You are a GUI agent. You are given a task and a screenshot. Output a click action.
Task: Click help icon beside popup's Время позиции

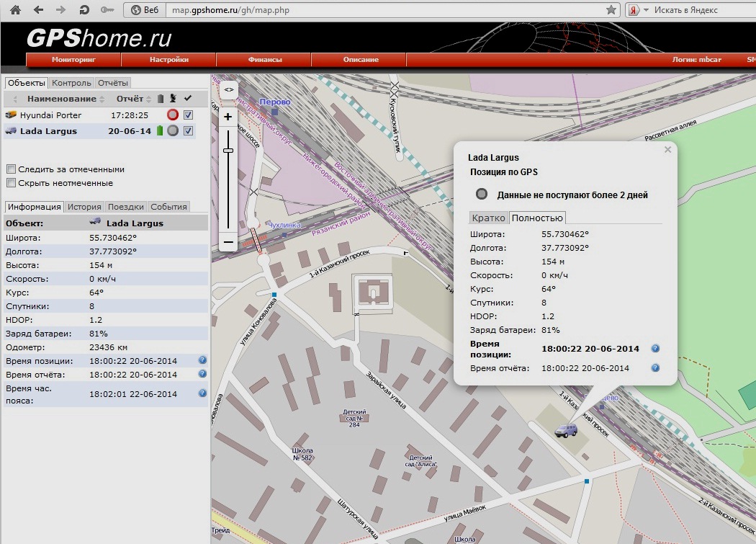tap(655, 349)
